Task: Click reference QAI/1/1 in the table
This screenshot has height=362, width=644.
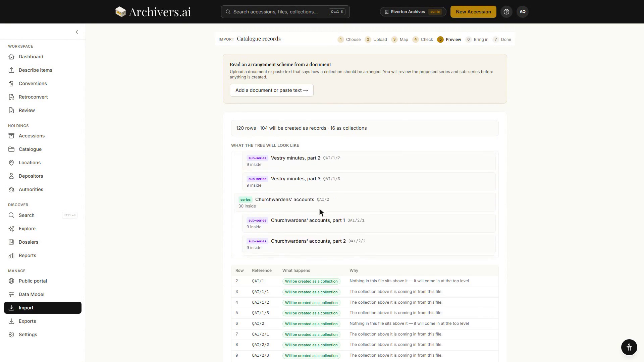Action: tap(260, 292)
